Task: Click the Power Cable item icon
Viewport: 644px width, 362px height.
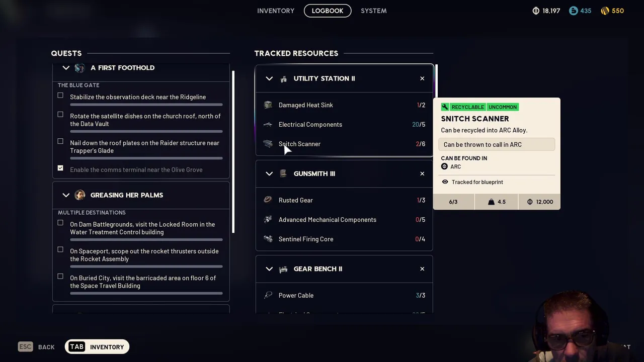Action: pyautogui.click(x=268, y=295)
